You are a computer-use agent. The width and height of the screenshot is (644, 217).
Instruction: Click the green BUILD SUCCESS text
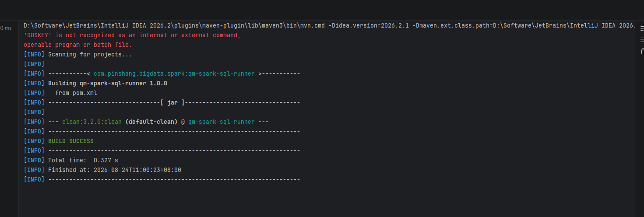coord(70,141)
